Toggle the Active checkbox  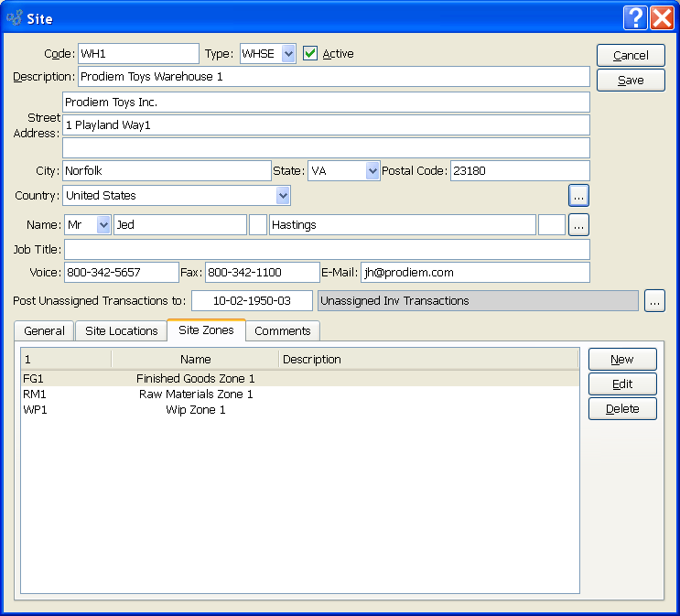point(310,54)
